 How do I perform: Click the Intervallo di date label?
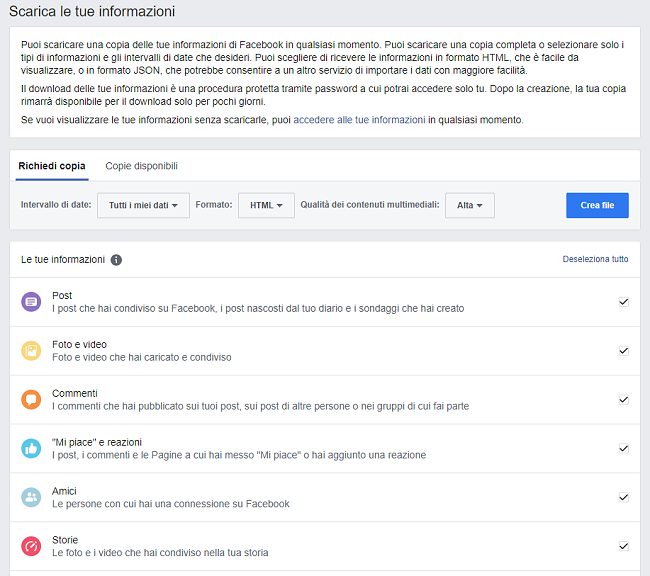click(x=56, y=204)
